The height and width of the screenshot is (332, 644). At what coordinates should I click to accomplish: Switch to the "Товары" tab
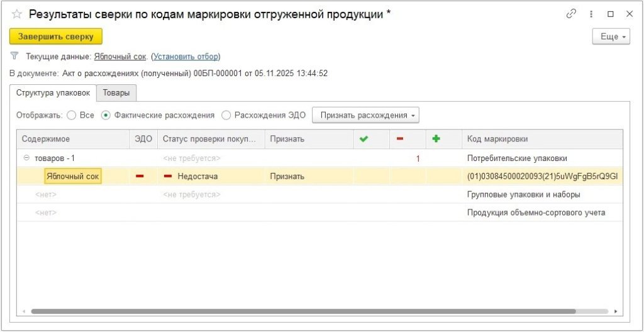(x=116, y=93)
